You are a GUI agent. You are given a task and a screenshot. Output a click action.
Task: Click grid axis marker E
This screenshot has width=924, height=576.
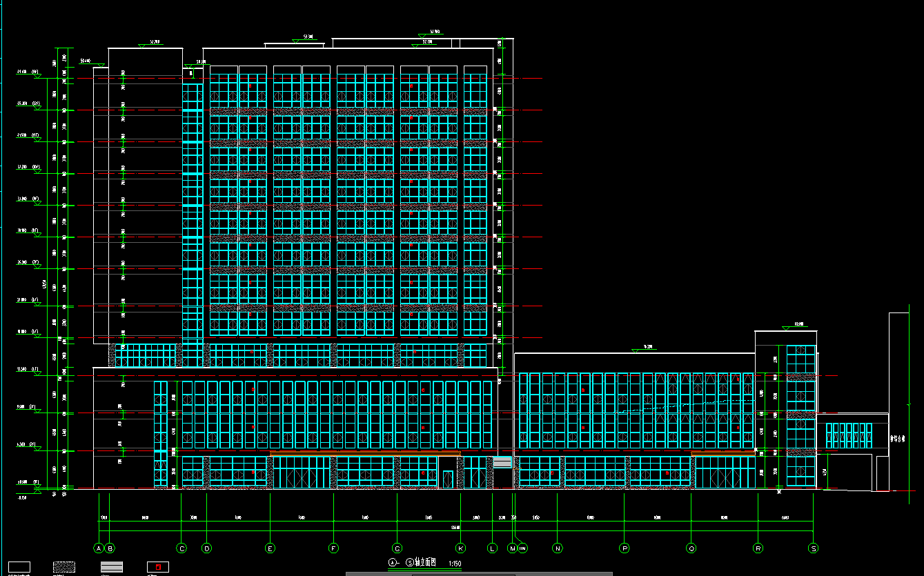[x=270, y=548]
